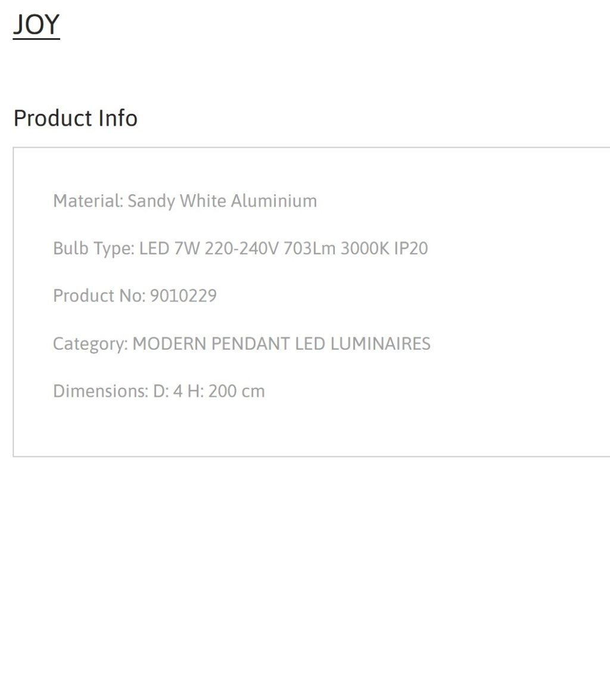Select the Dimensions: D: 4 H: 200 cm line
Image resolution: width=610 pixels, height=700 pixels.
point(159,391)
